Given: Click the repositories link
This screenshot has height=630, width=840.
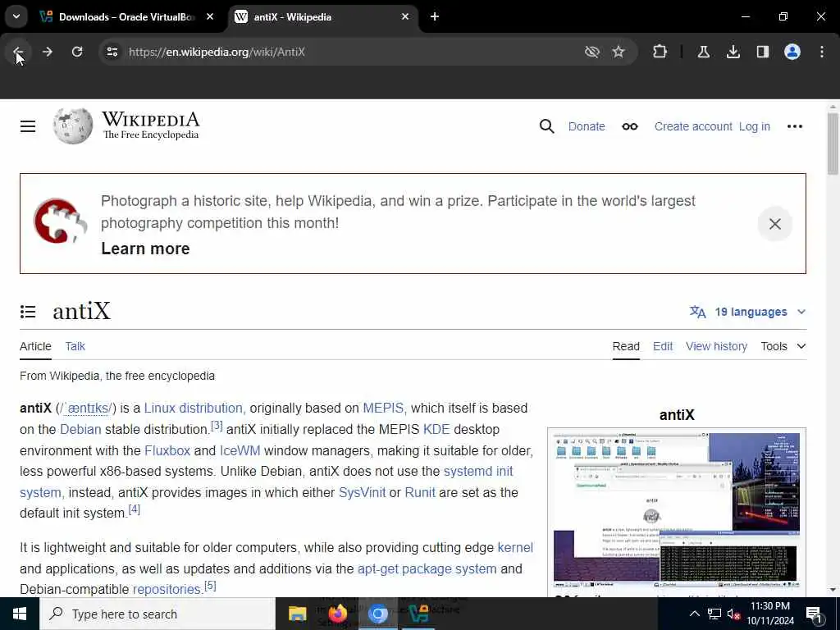Looking at the screenshot, I should (x=167, y=589).
